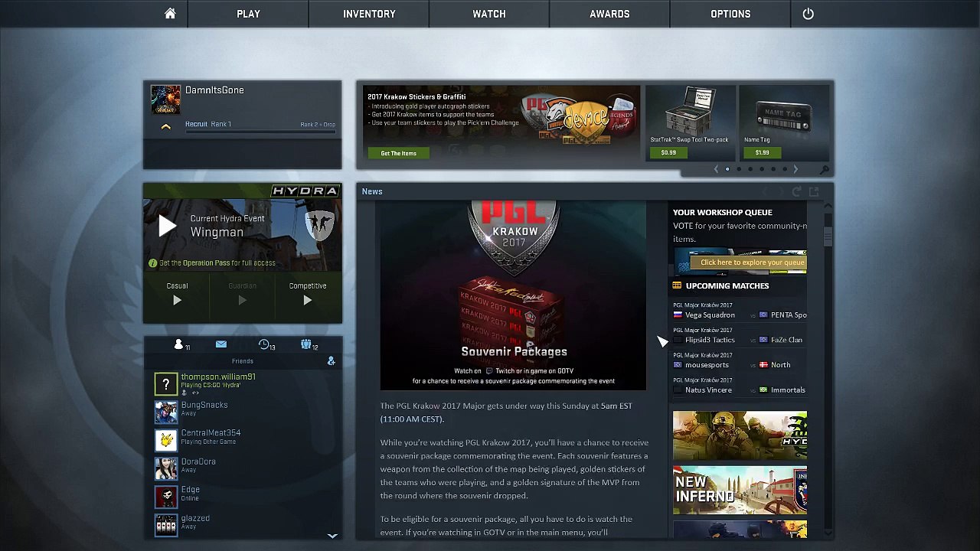Click the Get The Items button
This screenshot has height=551, width=980.
(398, 153)
